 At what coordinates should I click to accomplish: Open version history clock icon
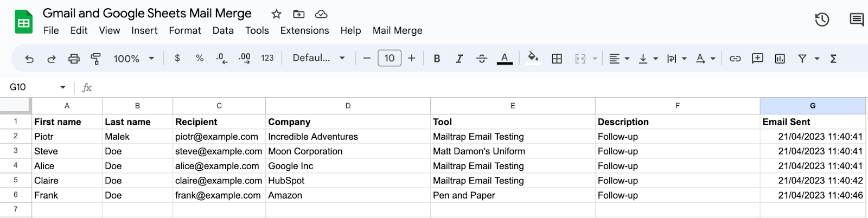822,20
